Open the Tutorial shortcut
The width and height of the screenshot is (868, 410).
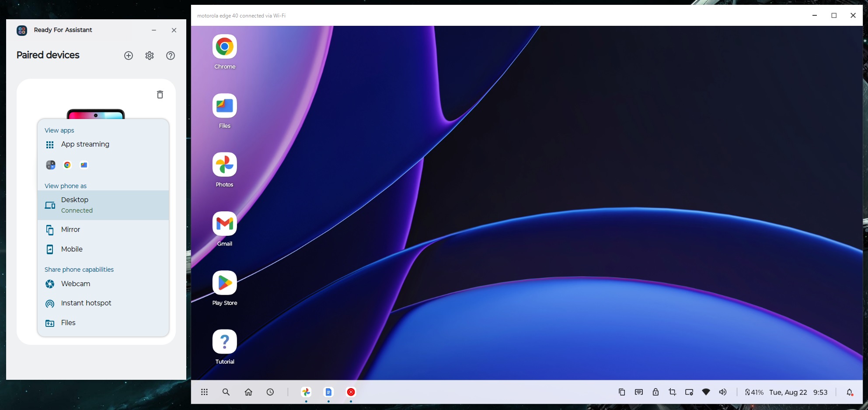coord(225,341)
